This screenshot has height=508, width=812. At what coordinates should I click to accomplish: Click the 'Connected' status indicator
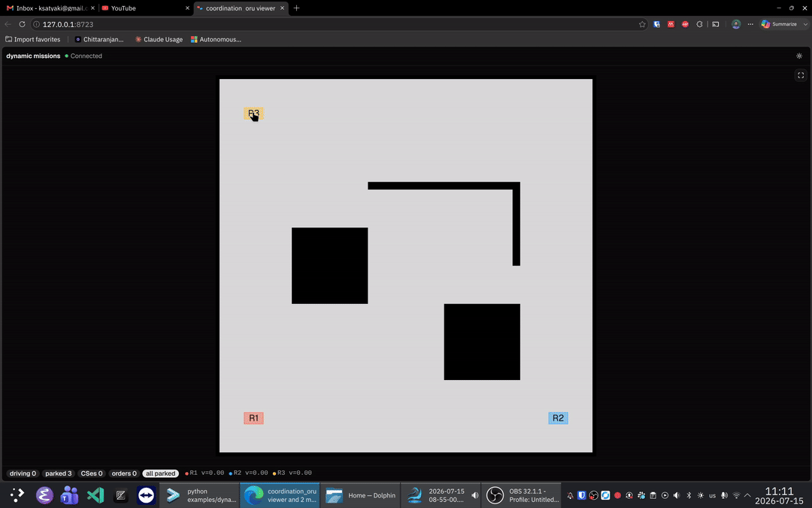[83, 56]
